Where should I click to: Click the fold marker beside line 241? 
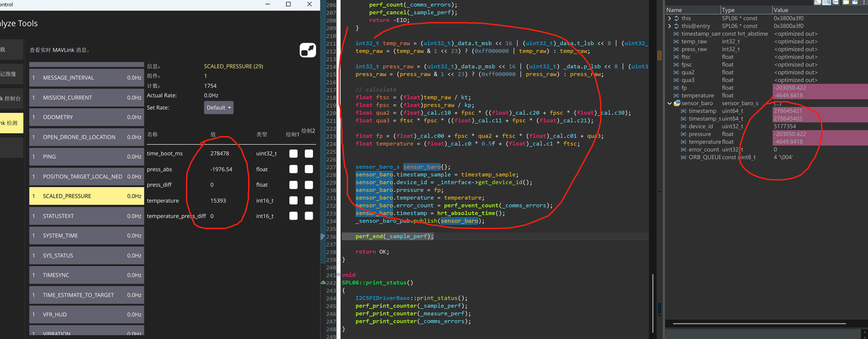338,275
